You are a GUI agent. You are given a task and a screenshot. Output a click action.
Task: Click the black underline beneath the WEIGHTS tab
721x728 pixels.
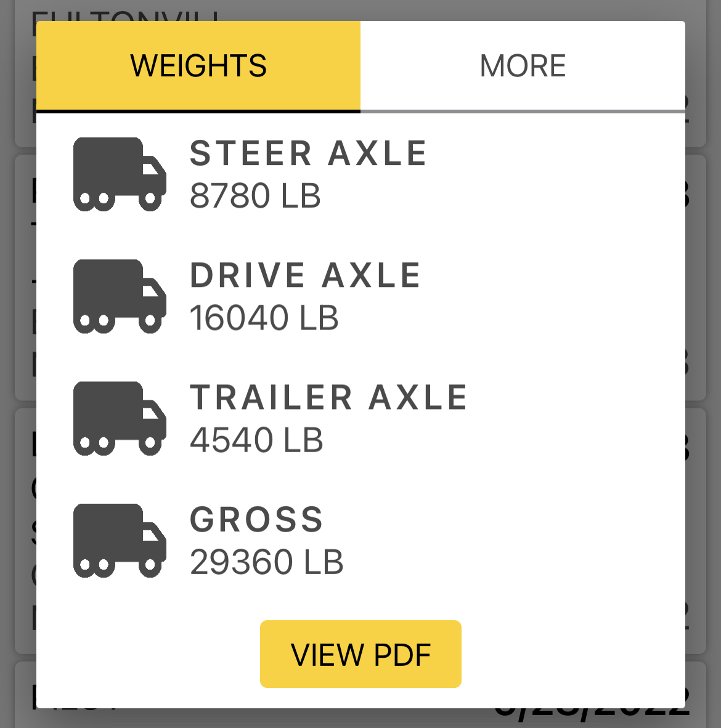198,111
